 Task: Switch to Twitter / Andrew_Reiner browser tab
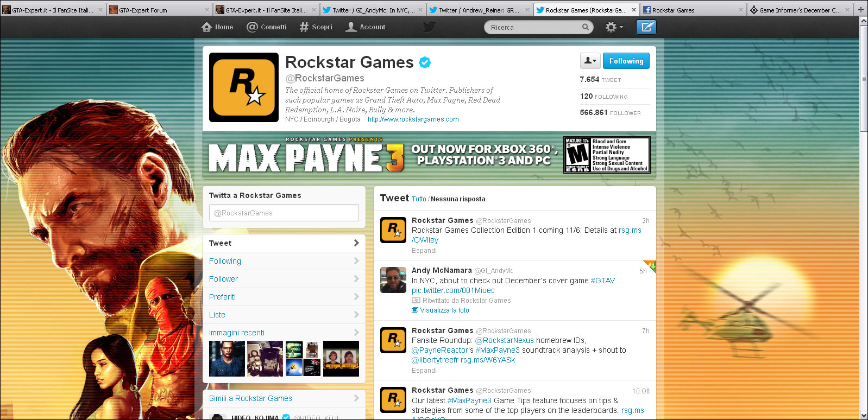[x=479, y=9]
